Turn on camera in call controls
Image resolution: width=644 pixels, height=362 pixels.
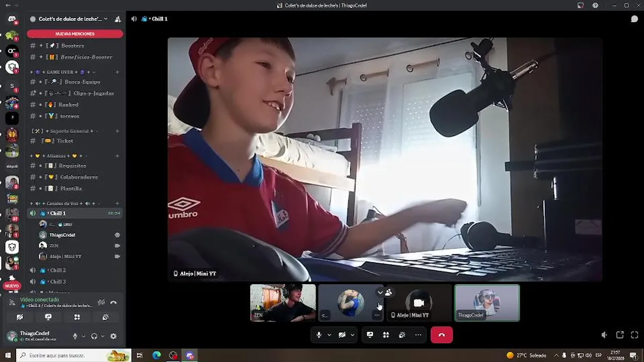342,335
